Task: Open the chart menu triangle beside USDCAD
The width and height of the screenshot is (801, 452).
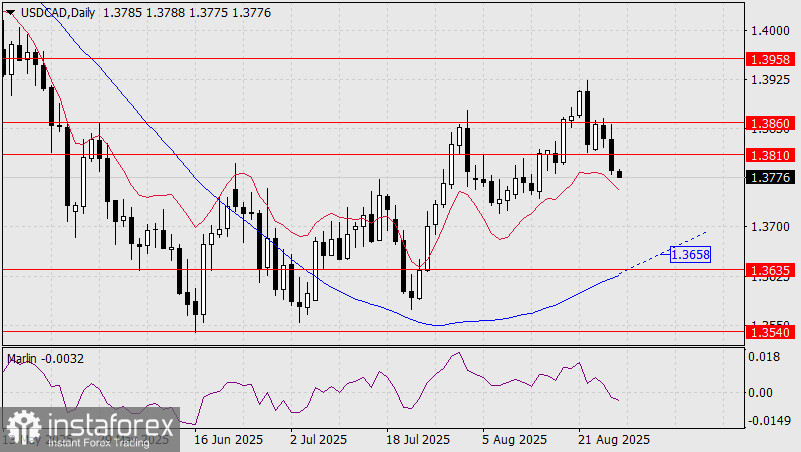Action: click(9, 13)
